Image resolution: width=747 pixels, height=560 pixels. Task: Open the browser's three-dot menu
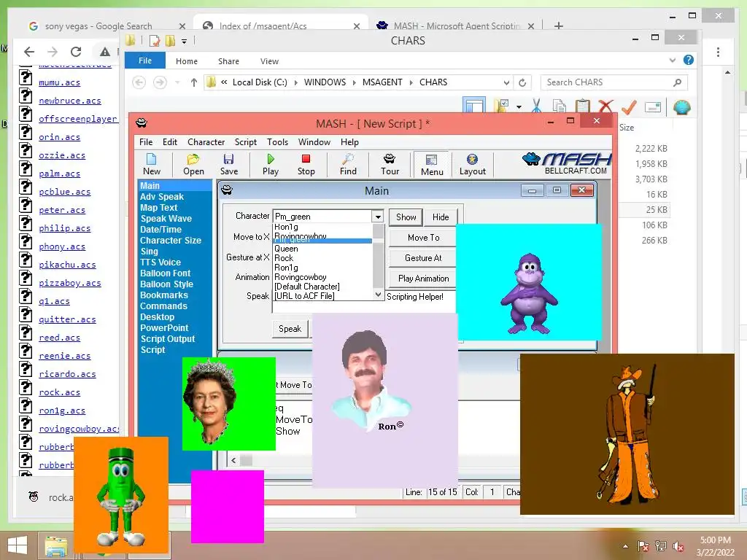718,52
